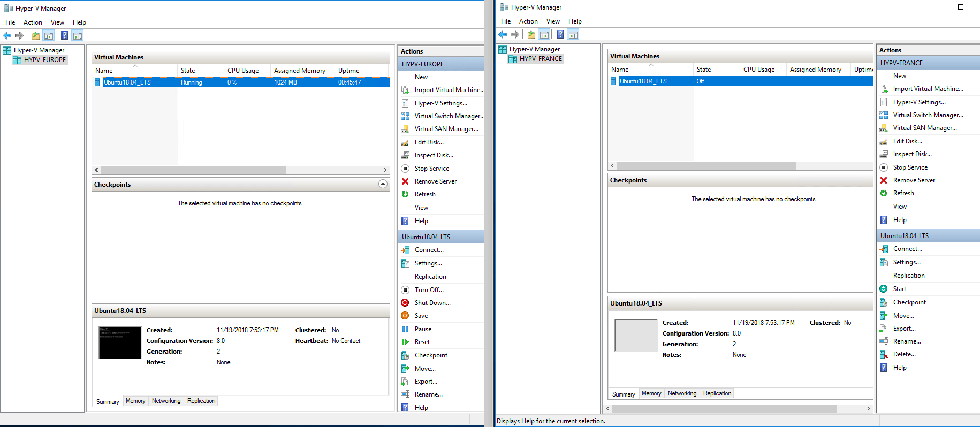The width and height of the screenshot is (980, 427).
Task: Open Virtual Switch Manager in HYPV-FRANCE actions
Action: [x=928, y=115]
